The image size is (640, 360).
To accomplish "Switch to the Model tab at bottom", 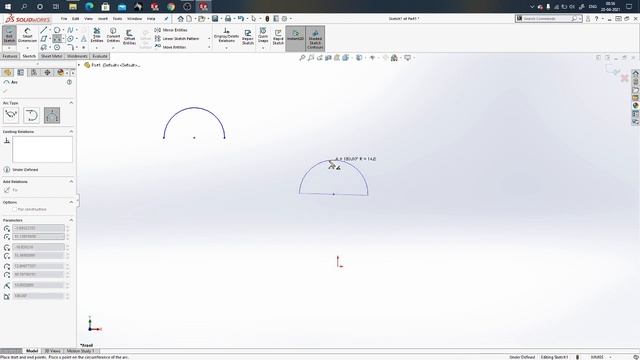I will point(32,351).
